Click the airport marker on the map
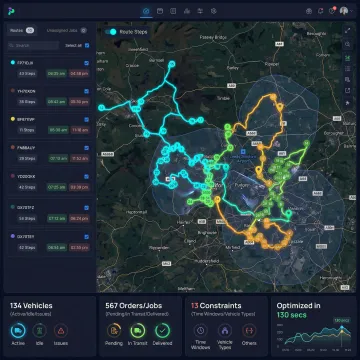The height and width of the screenshot is (360, 360). click(243, 151)
